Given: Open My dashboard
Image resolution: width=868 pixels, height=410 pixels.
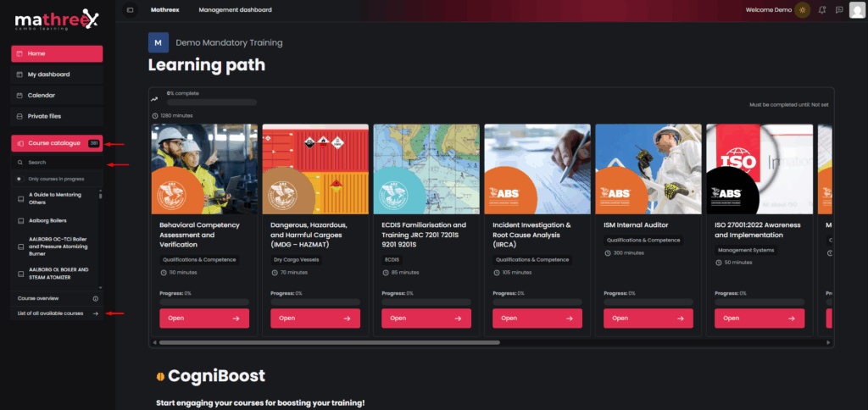Looking at the screenshot, I should (57, 75).
